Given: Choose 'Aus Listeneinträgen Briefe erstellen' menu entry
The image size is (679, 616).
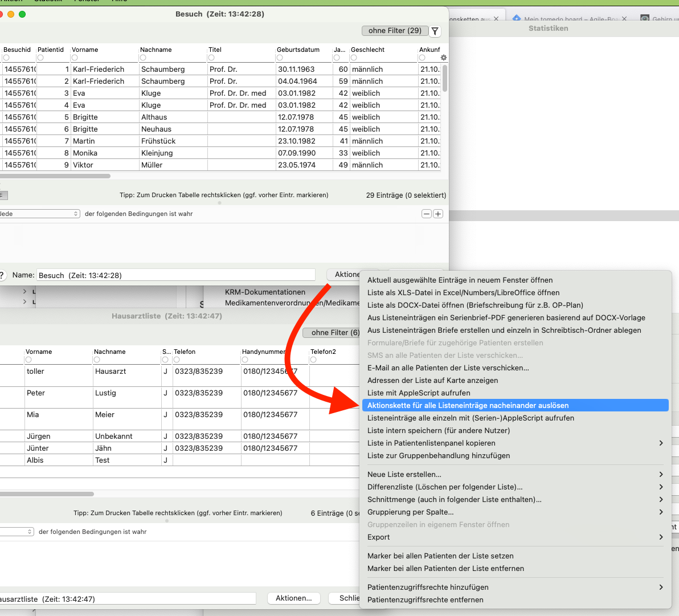Looking at the screenshot, I should click(515, 330).
